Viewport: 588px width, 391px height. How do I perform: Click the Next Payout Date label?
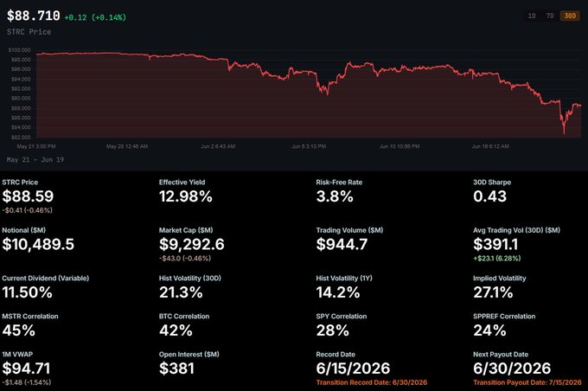pyautogui.click(x=501, y=354)
